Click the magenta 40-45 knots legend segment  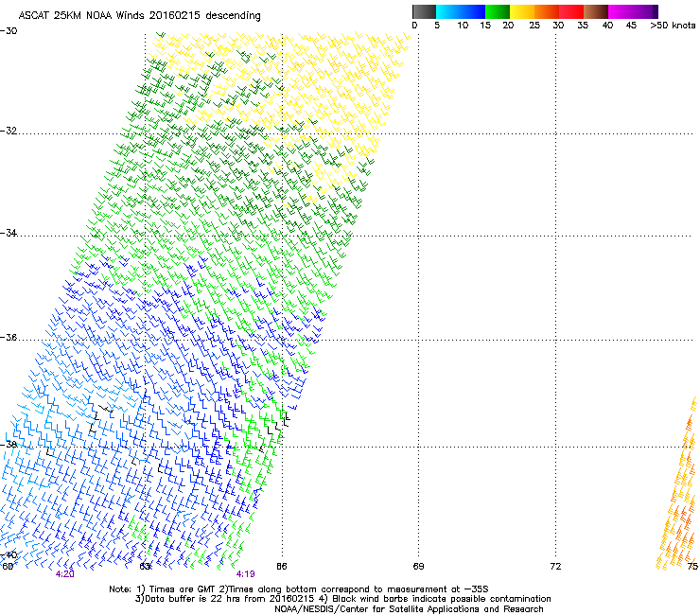(621, 11)
